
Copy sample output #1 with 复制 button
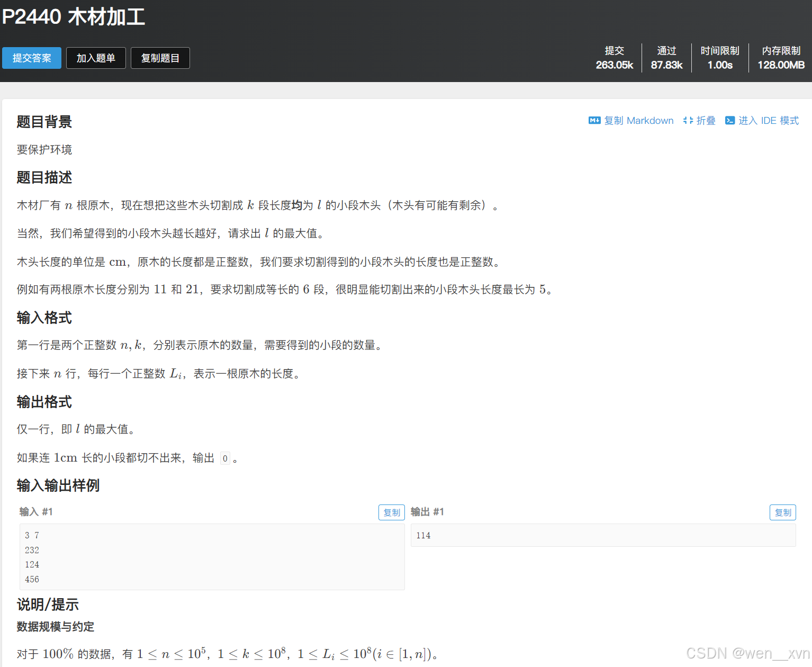point(783,512)
